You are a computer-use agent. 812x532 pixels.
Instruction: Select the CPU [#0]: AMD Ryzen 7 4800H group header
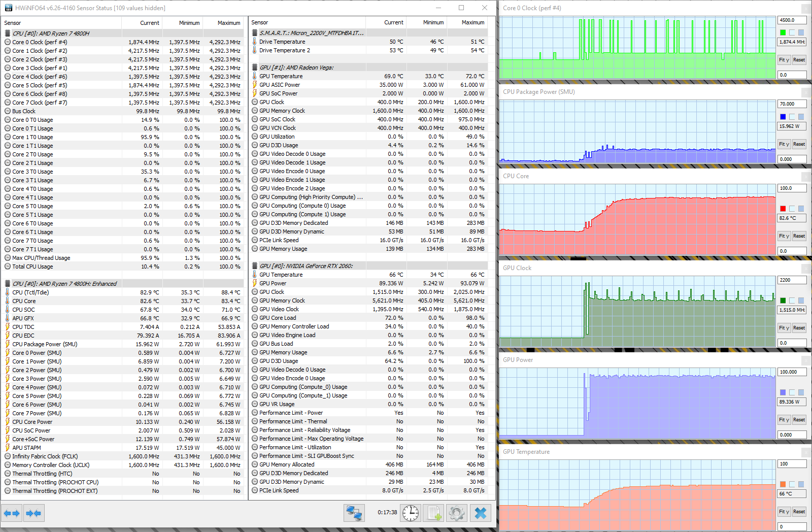[51, 34]
